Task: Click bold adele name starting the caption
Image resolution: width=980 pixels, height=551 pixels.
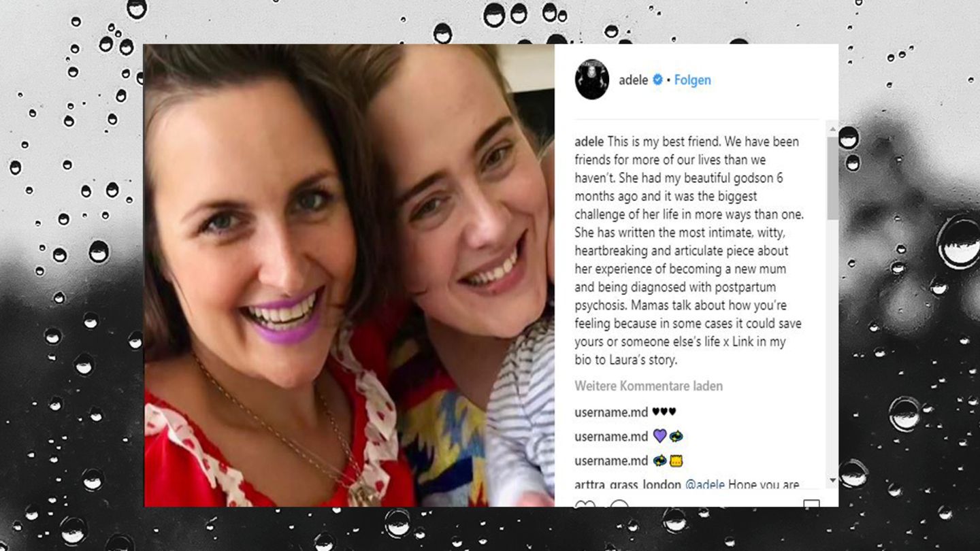Action: [x=589, y=141]
